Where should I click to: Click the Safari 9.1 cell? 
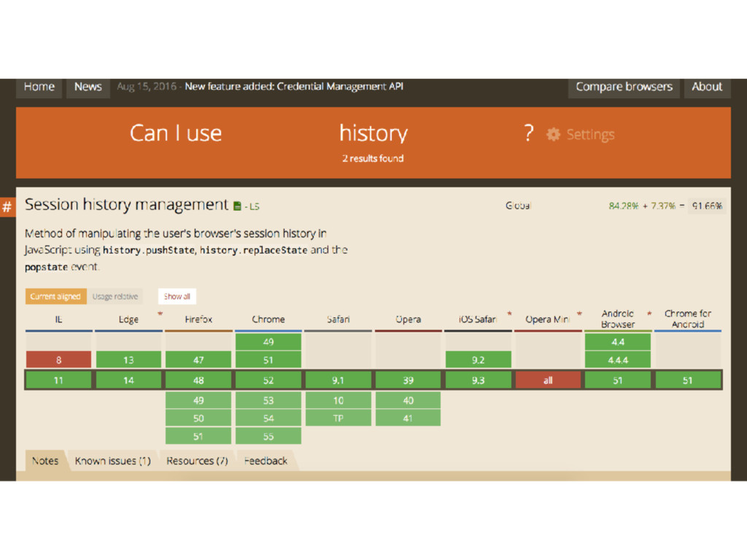[x=338, y=381]
